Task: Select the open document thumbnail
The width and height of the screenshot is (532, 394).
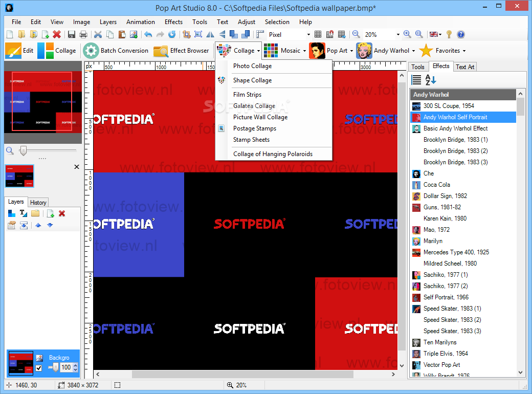Action: [19, 176]
